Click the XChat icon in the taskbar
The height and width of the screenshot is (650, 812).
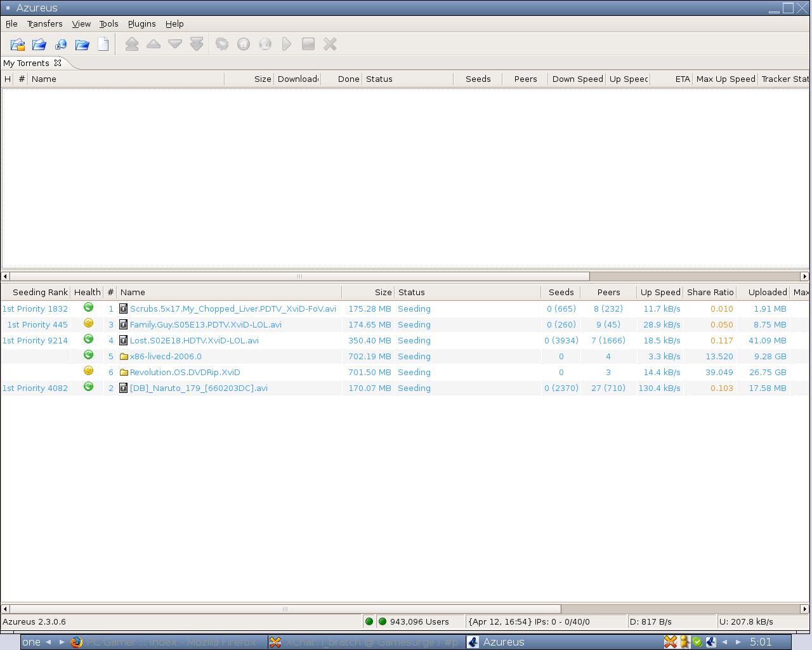coord(275,642)
